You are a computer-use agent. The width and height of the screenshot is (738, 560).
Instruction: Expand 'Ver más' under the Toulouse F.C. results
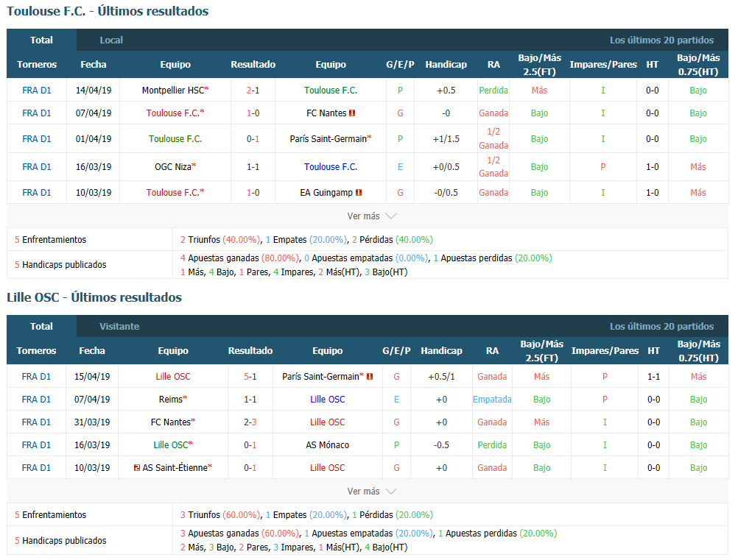371,216
